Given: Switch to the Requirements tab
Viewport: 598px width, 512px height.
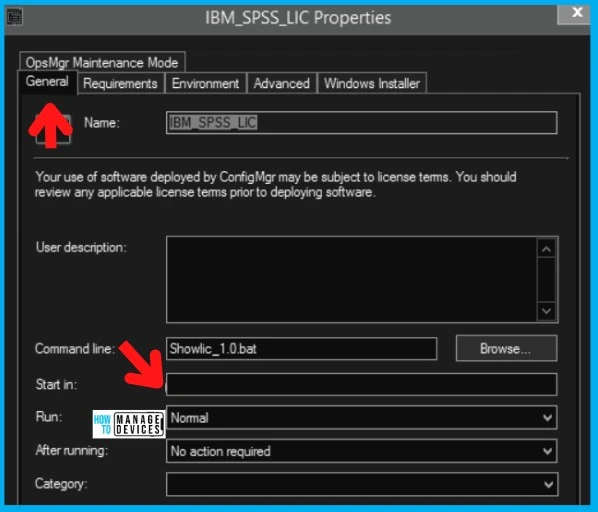Looking at the screenshot, I should click(121, 83).
